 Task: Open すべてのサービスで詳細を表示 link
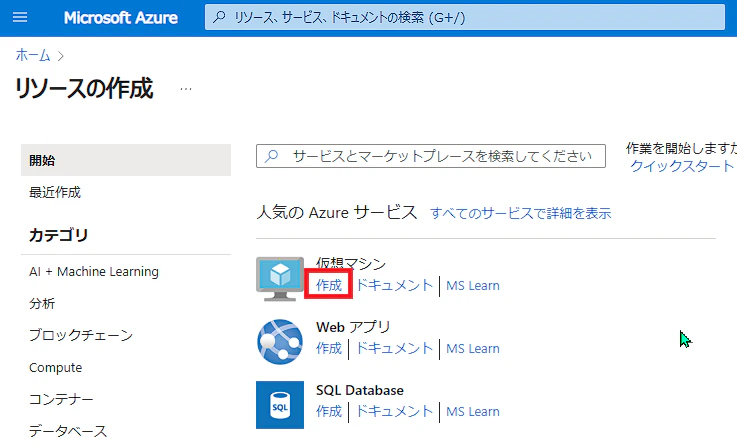pos(521,213)
